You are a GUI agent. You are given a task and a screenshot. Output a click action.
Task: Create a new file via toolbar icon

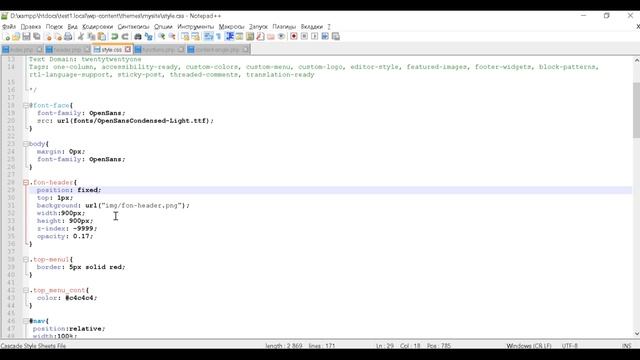tap(7, 37)
